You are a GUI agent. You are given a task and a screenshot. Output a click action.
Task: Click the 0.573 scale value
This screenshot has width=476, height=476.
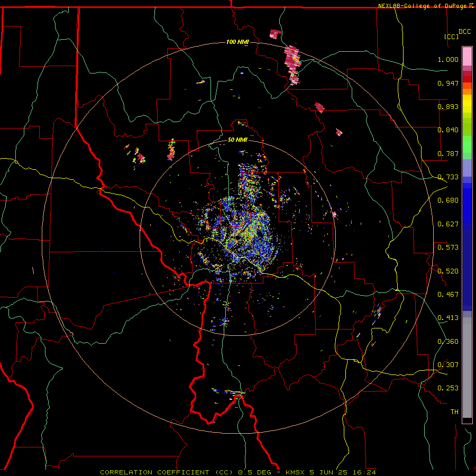(448, 248)
